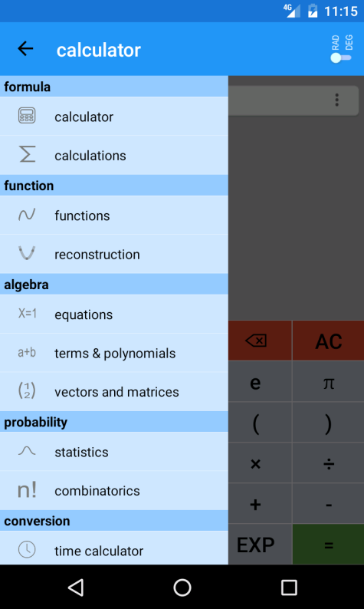Choose terms & polynomials menu entry
The image size is (364, 609).
click(114, 353)
